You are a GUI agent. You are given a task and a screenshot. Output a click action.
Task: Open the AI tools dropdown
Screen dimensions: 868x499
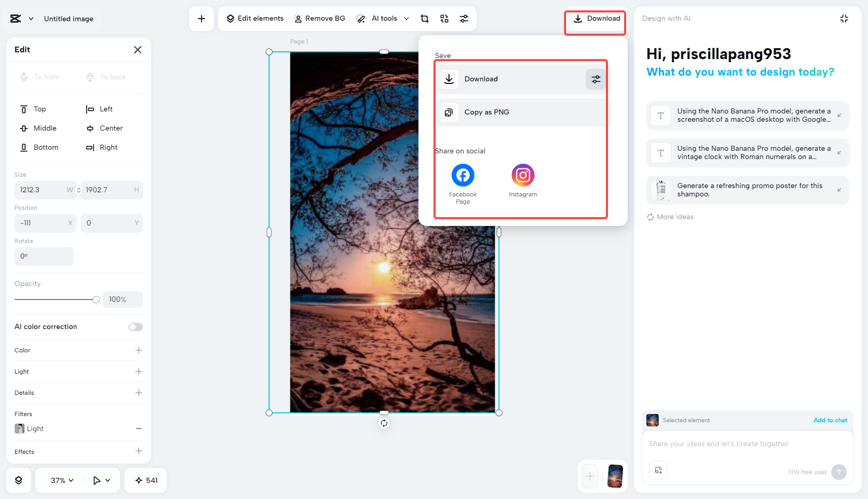(383, 18)
